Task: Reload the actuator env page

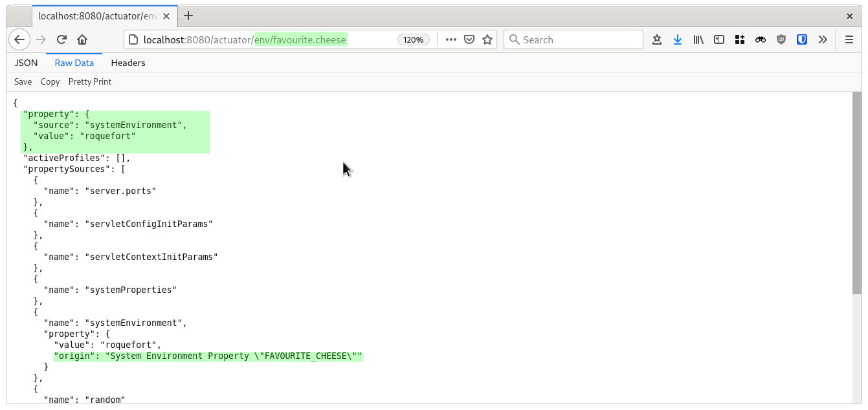Action: pos(61,39)
